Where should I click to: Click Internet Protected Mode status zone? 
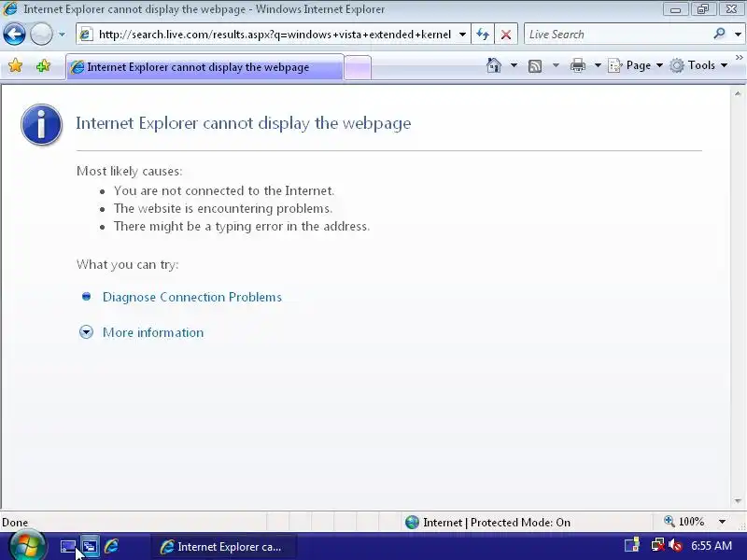coord(487,523)
